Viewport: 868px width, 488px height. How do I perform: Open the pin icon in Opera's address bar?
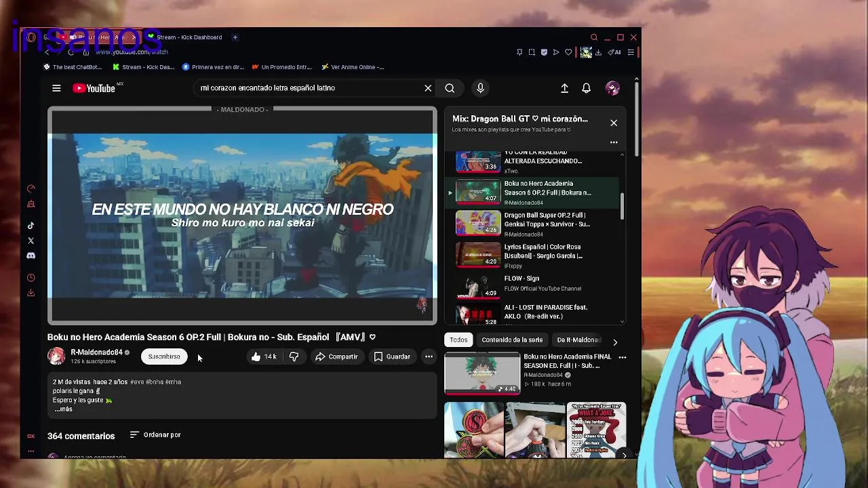click(519, 52)
